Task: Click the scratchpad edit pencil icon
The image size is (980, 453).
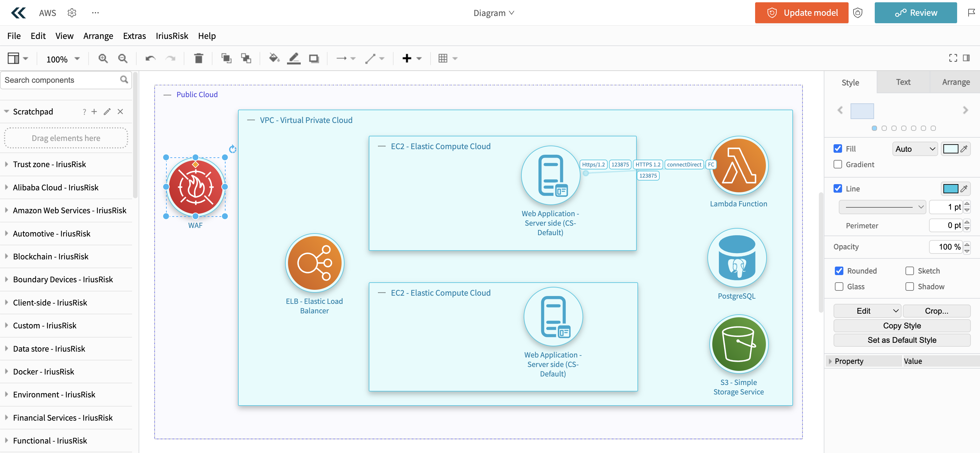Action: (107, 112)
